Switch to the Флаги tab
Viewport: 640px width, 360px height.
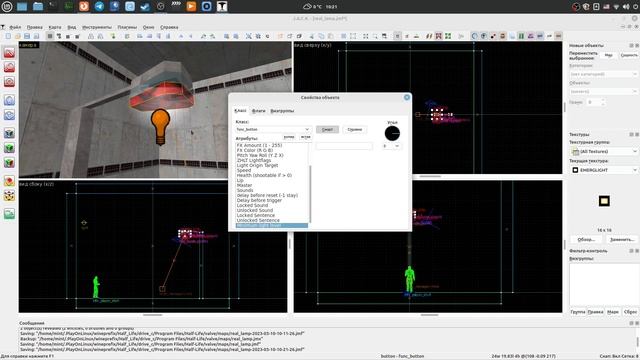pyautogui.click(x=258, y=111)
